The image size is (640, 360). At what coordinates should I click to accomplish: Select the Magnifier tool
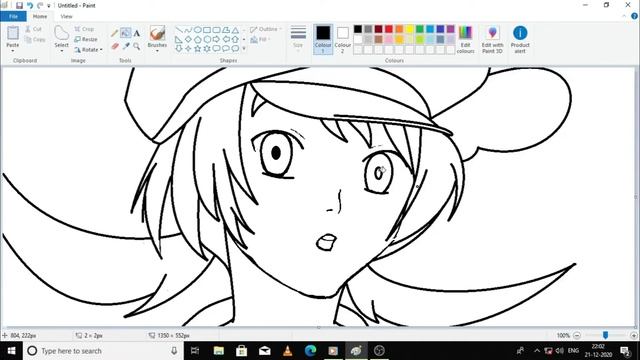tap(137, 46)
